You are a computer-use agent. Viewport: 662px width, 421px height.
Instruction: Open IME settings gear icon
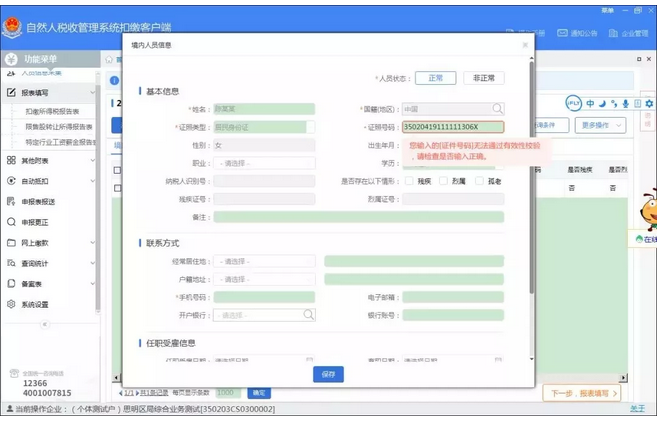(649, 103)
